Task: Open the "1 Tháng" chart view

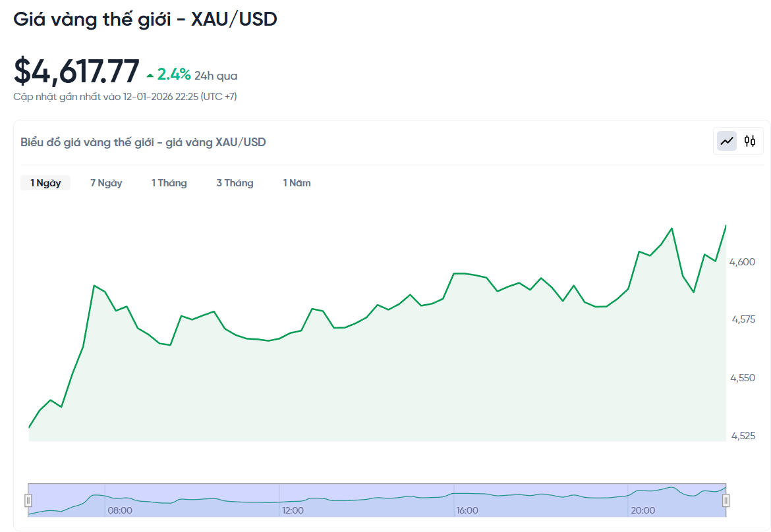Action: click(169, 182)
